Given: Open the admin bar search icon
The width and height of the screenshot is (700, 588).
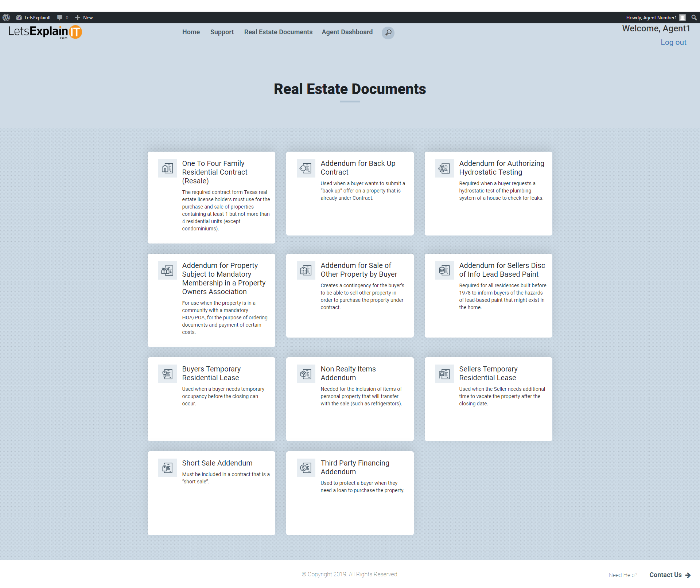Looking at the screenshot, I should tap(694, 17).
